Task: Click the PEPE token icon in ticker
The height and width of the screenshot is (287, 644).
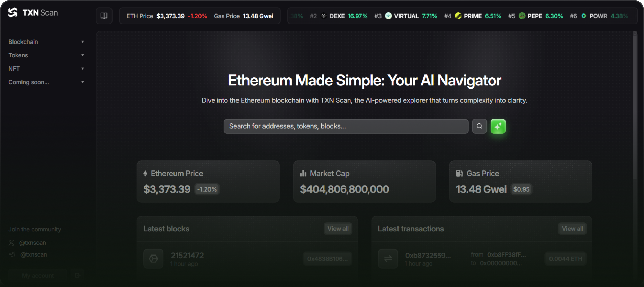Action: (522, 16)
